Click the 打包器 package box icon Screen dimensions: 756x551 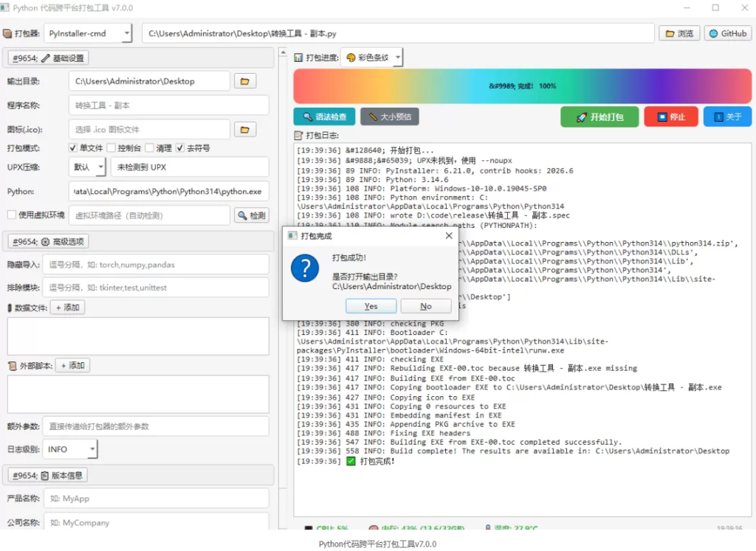(x=7, y=33)
